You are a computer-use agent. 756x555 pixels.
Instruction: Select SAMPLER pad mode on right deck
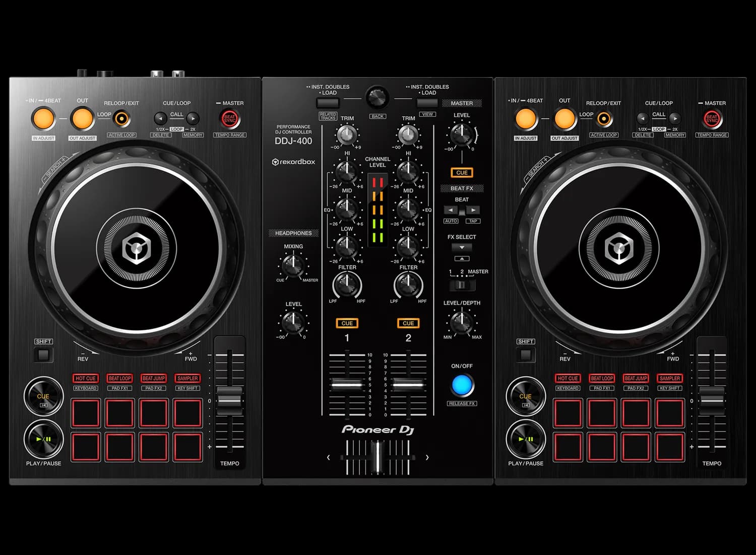[670, 378]
